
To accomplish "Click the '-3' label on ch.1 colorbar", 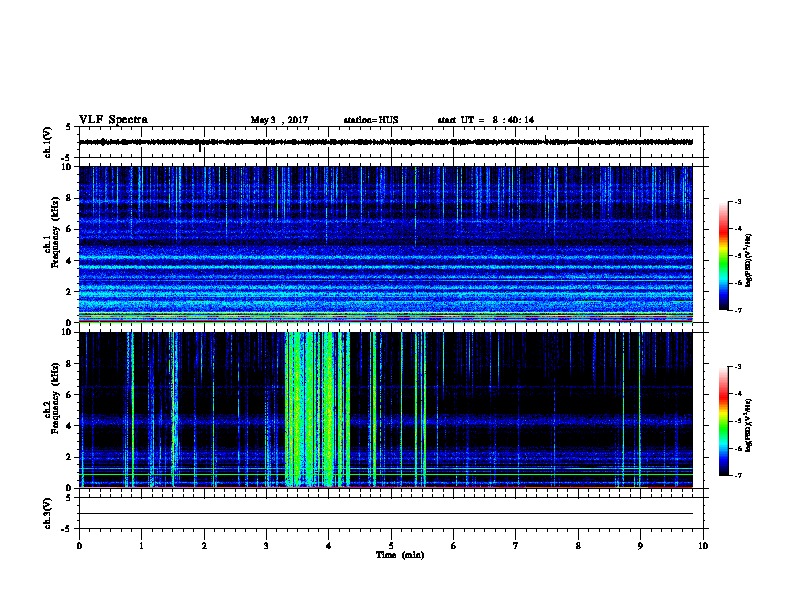I will 737,201.
